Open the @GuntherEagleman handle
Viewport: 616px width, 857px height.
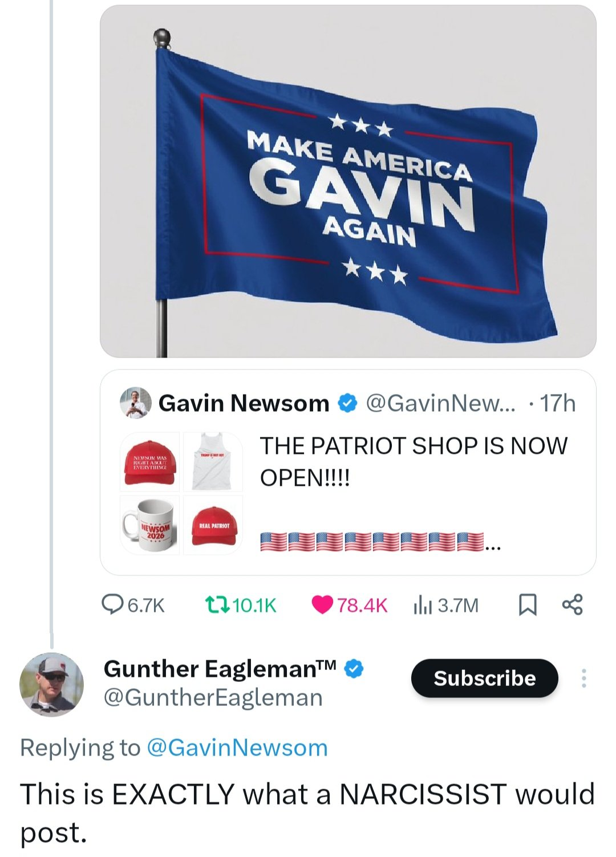[213, 697]
